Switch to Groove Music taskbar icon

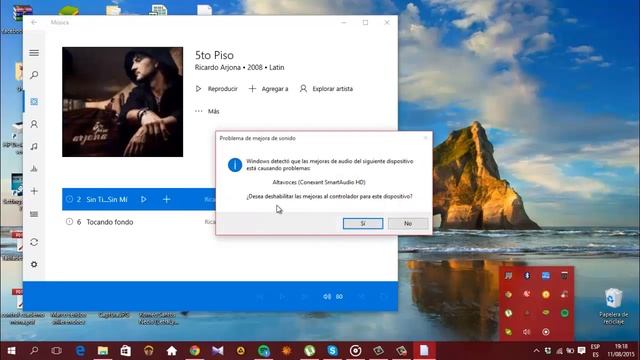coord(356,351)
